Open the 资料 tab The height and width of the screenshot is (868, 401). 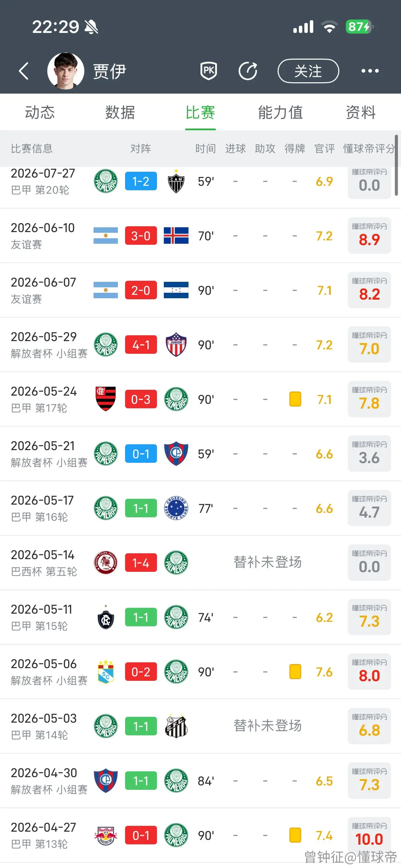tap(361, 112)
